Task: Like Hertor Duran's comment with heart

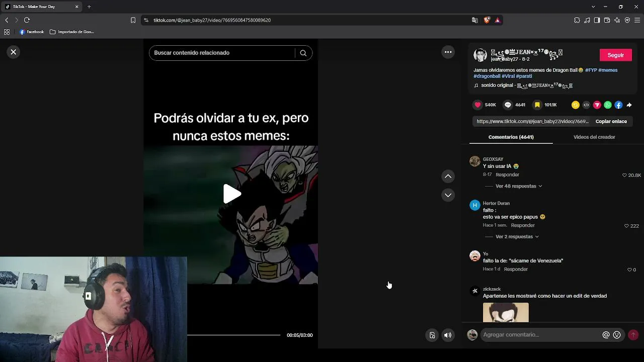Action: tap(626, 226)
